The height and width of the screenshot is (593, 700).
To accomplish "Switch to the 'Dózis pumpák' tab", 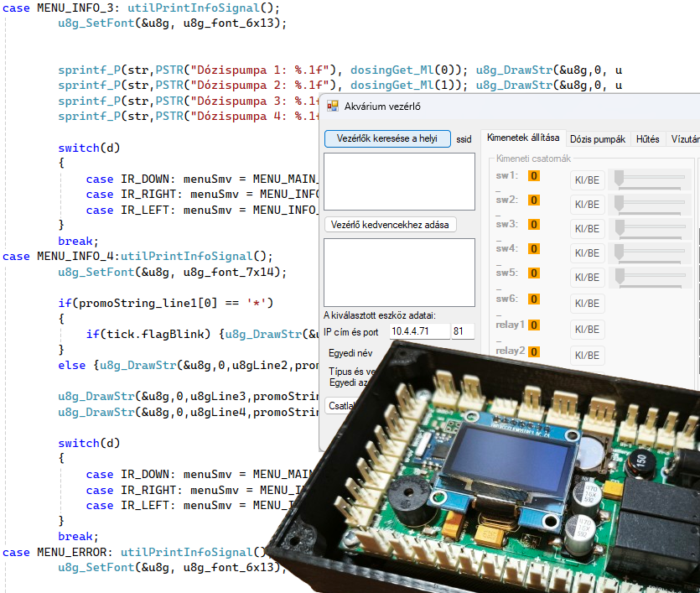I will pos(598,139).
